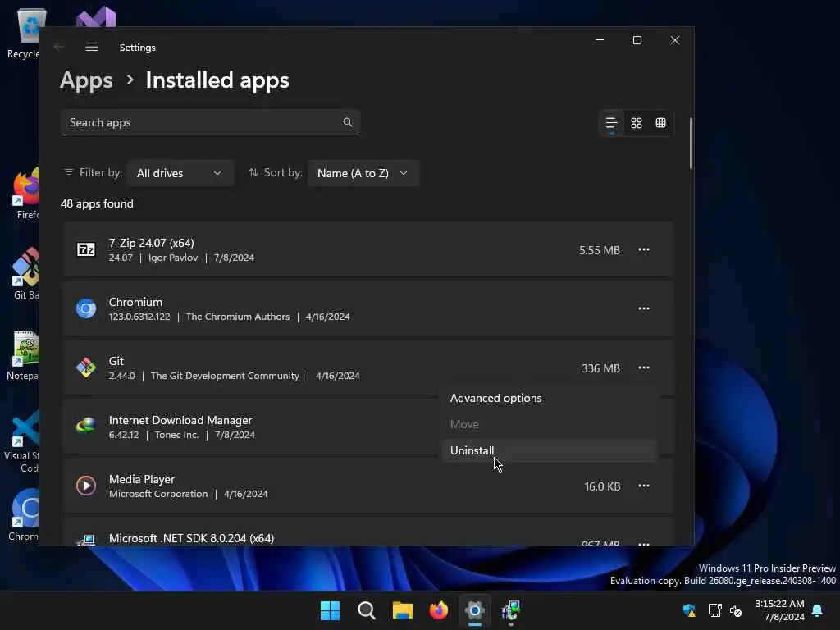Click the search magnifier in Search apps
The width and height of the screenshot is (840, 630).
pos(348,123)
